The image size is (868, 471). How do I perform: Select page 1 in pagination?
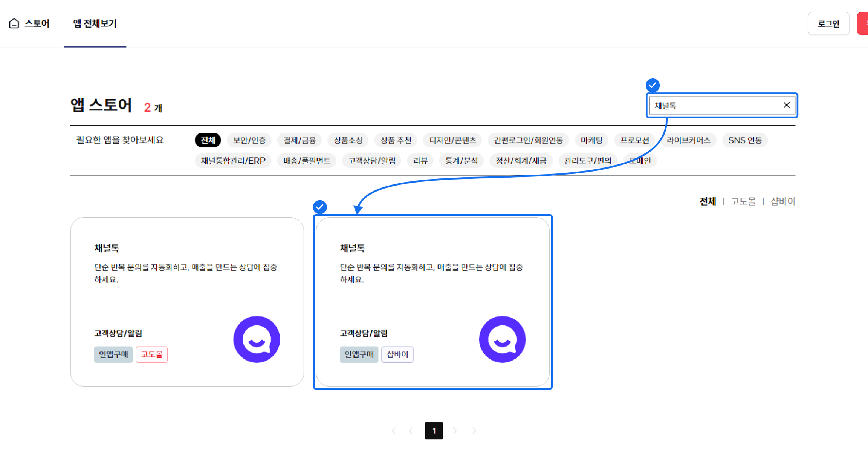(434, 431)
